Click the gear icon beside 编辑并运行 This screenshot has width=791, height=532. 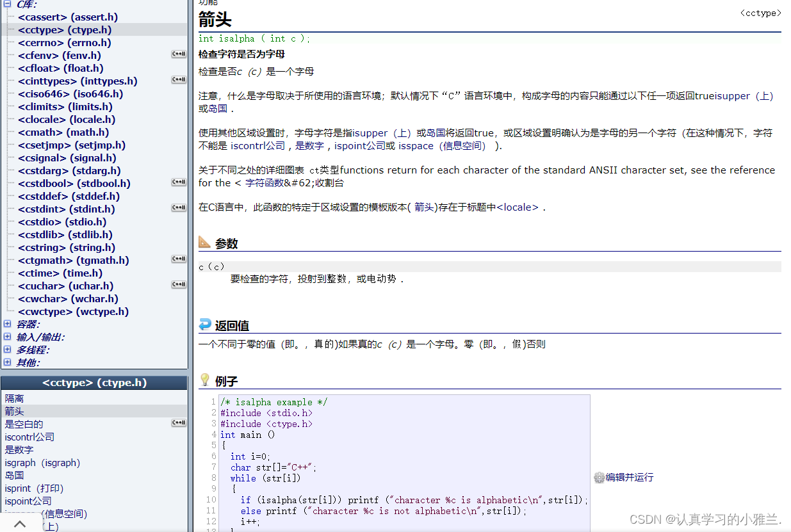click(599, 477)
